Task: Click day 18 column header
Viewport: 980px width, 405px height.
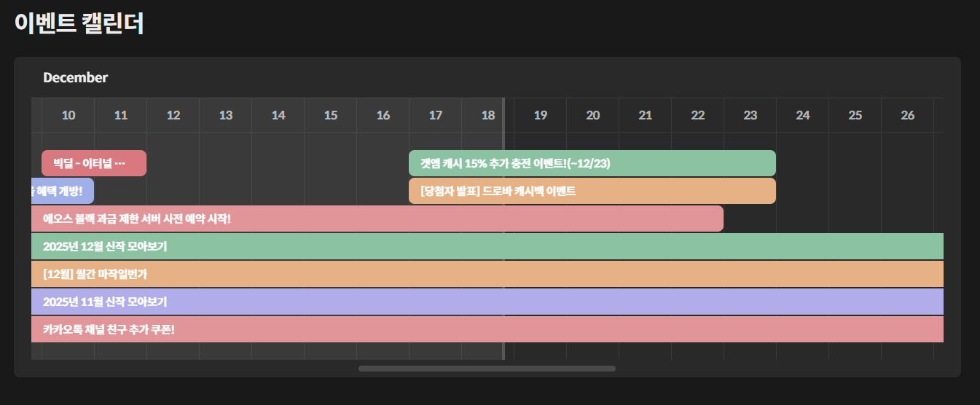Action: pyautogui.click(x=488, y=115)
